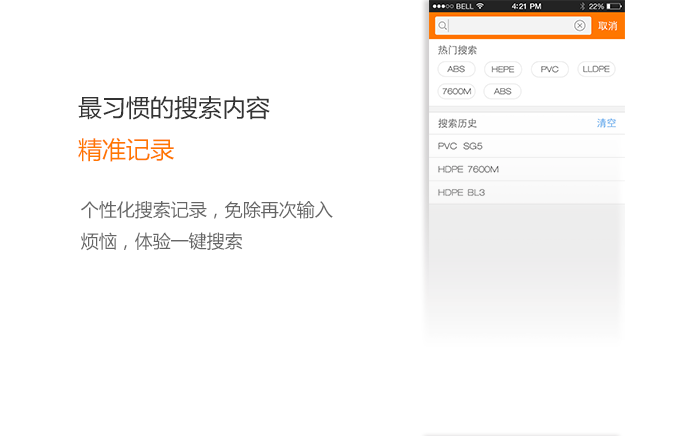This screenshot has height=436, width=699.
Task: Open history entry HDPE 7600M
Action: point(526,169)
